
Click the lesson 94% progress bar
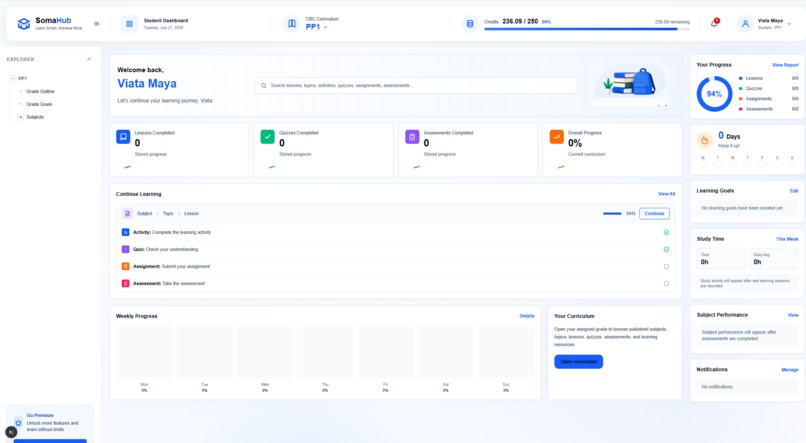click(x=612, y=213)
